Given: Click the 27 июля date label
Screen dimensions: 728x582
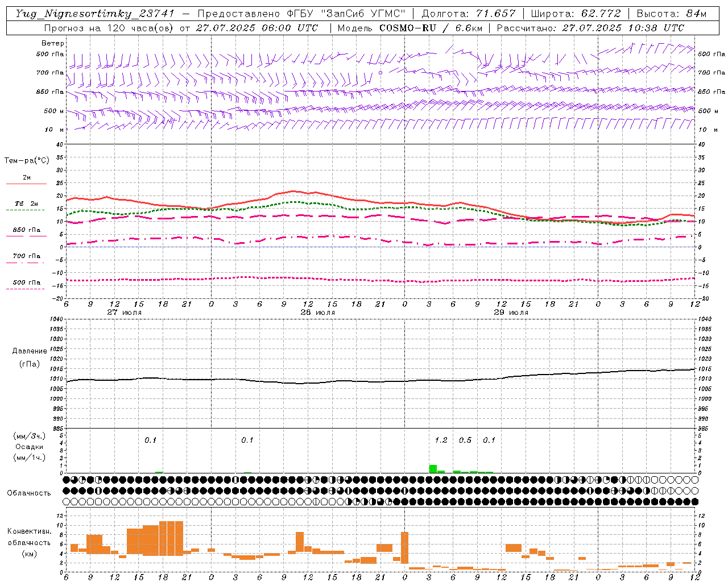Looking at the screenshot, I should (125, 313).
